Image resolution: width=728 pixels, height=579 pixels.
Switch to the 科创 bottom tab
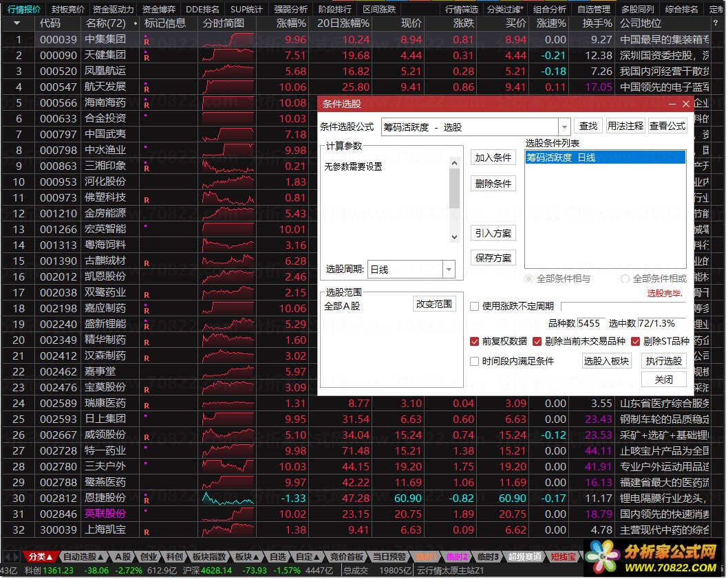[x=175, y=557]
